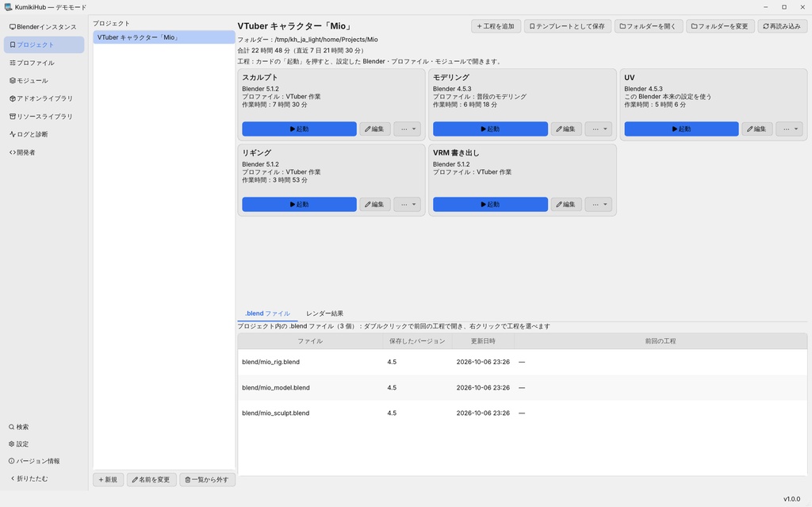Launch the VRM 書き出し stage with 起動
Image resolution: width=812 pixels, height=507 pixels.
click(490, 204)
